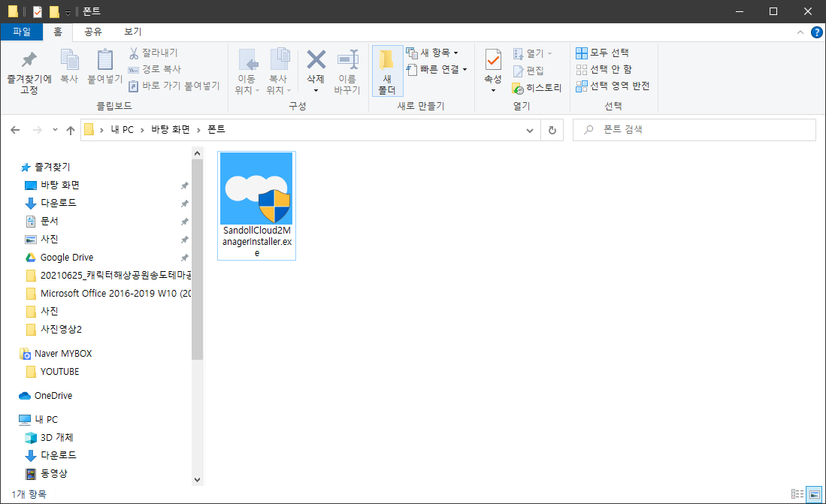This screenshot has height=504, width=826.
Task: Select SandollCloud2ManagerInstaller.exe file
Action: click(x=256, y=205)
